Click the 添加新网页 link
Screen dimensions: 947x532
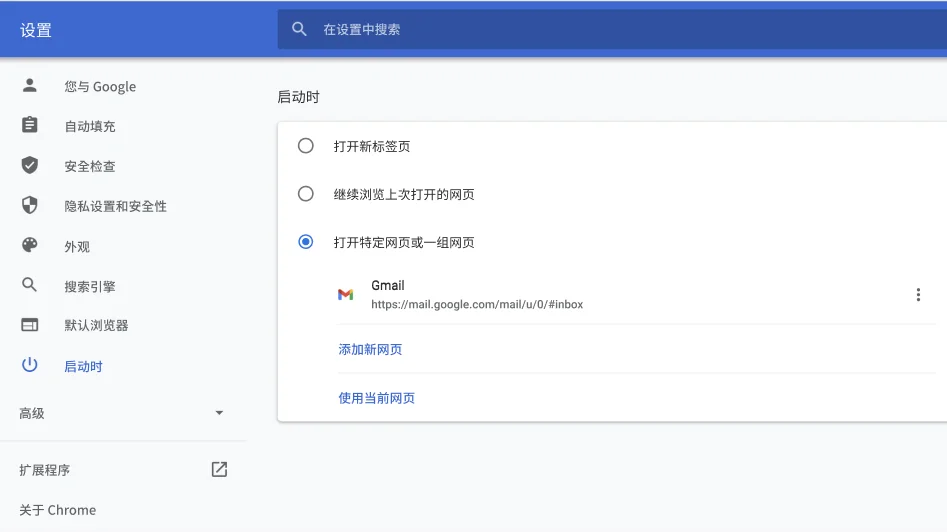coord(370,349)
